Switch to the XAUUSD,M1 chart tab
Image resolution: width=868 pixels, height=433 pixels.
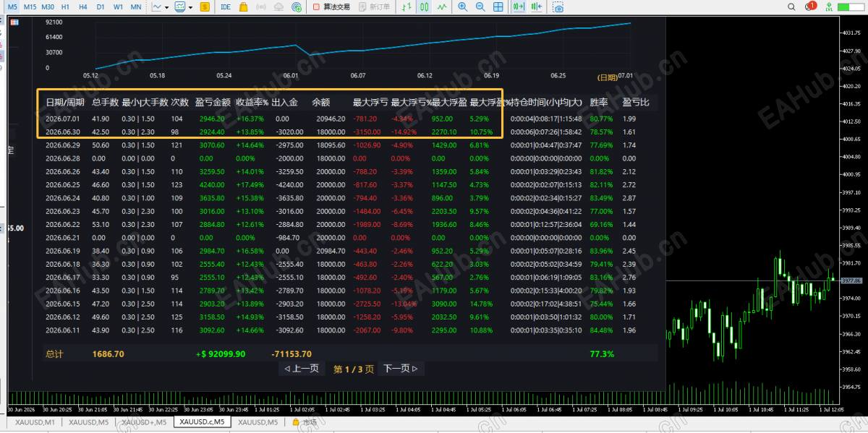pyautogui.click(x=35, y=422)
